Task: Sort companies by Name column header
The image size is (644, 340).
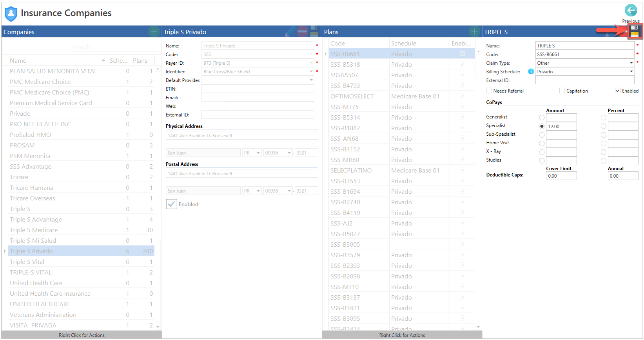Action: [58, 60]
